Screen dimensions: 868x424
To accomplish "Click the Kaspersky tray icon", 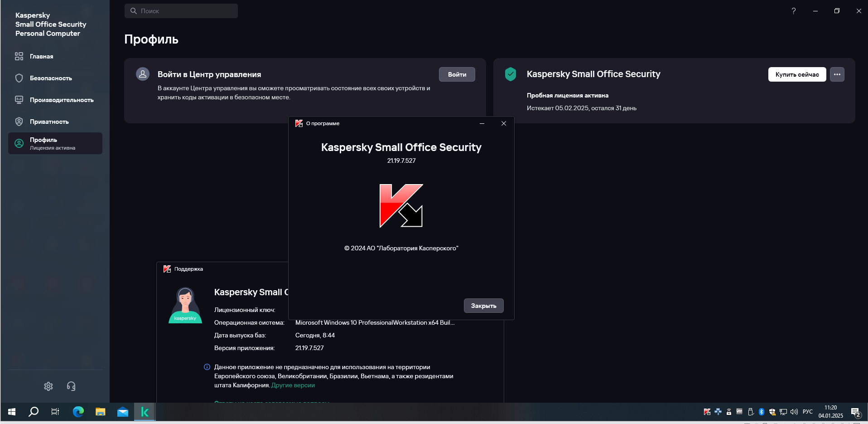I will (707, 412).
